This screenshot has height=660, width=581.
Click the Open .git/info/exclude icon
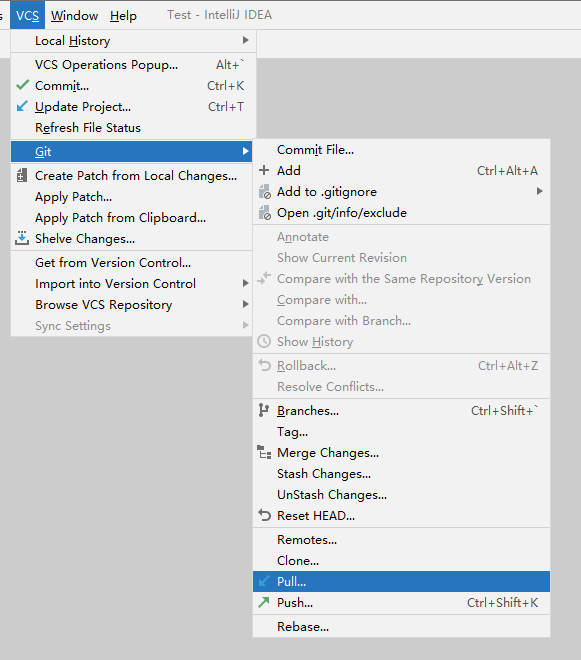[264, 213]
